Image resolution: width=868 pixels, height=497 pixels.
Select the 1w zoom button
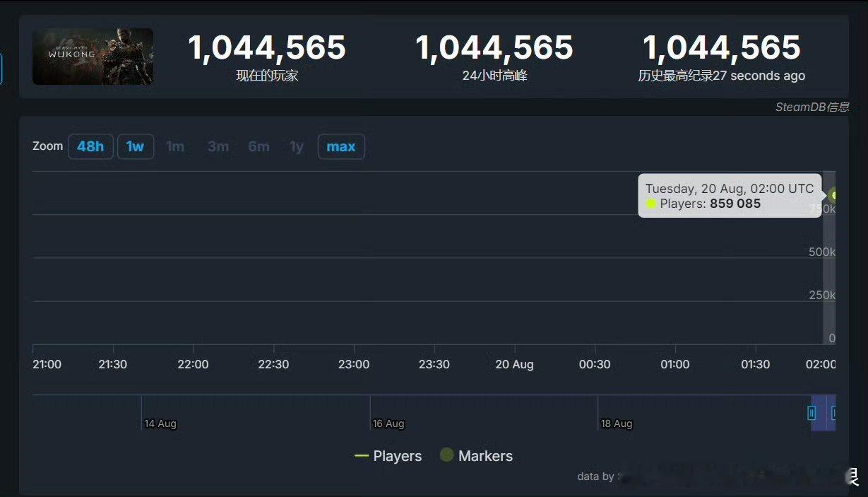135,146
